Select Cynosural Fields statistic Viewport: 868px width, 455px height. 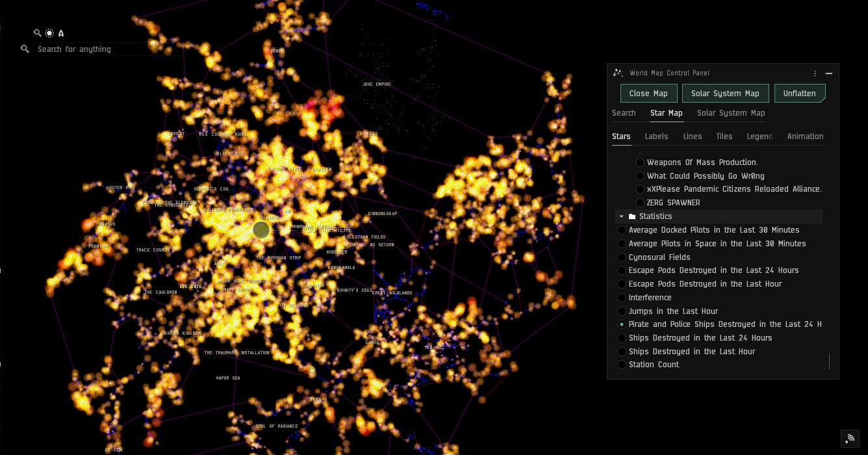622,257
